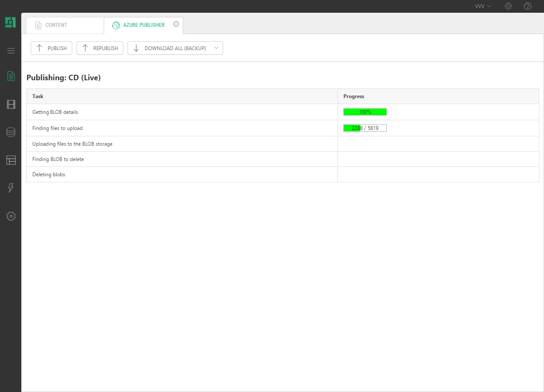Open the help question mark icon

[x=527, y=6]
